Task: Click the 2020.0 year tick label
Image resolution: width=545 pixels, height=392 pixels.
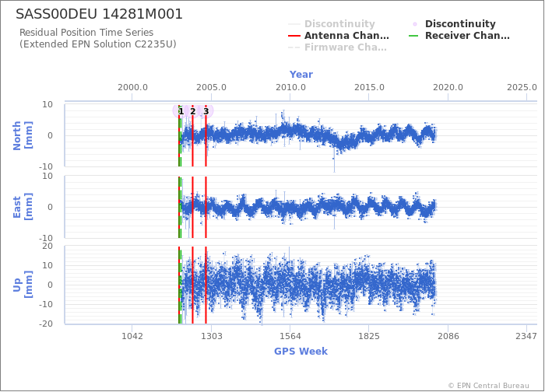Action: click(x=448, y=87)
